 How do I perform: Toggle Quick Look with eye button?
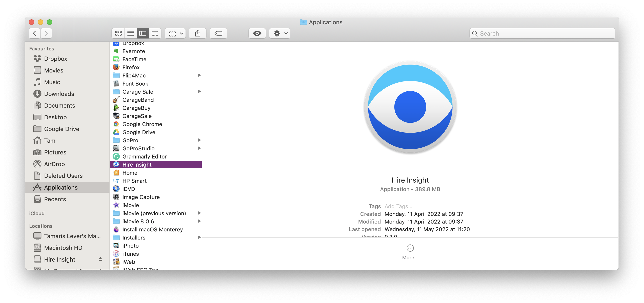257,33
